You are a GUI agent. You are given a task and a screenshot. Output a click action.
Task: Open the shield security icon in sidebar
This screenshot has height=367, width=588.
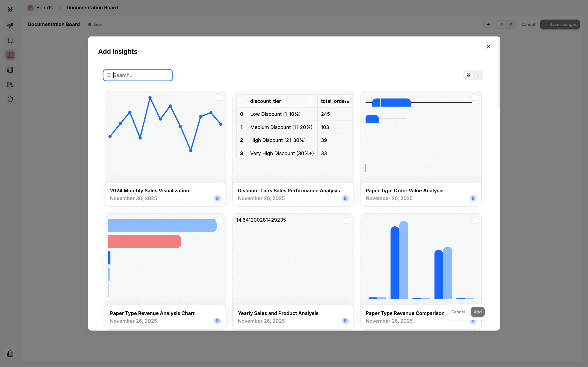click(x=10, y=99)
